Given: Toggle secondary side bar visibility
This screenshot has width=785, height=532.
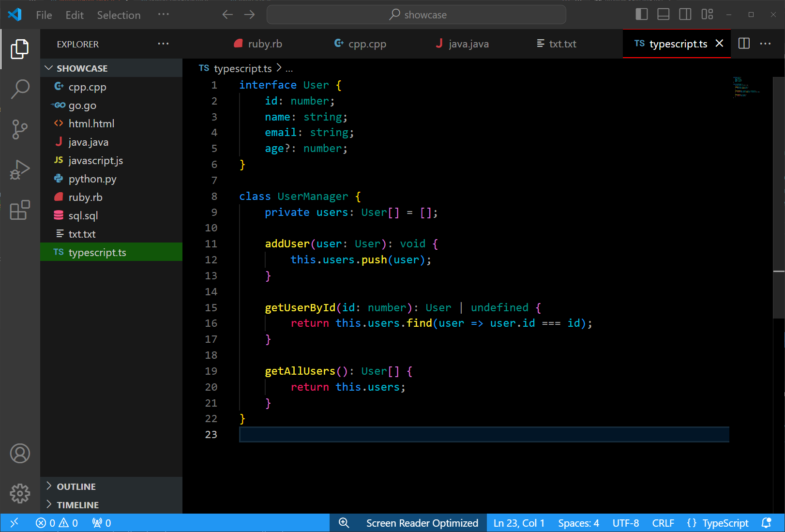Looking at the screenshot, I should [685, 15].
